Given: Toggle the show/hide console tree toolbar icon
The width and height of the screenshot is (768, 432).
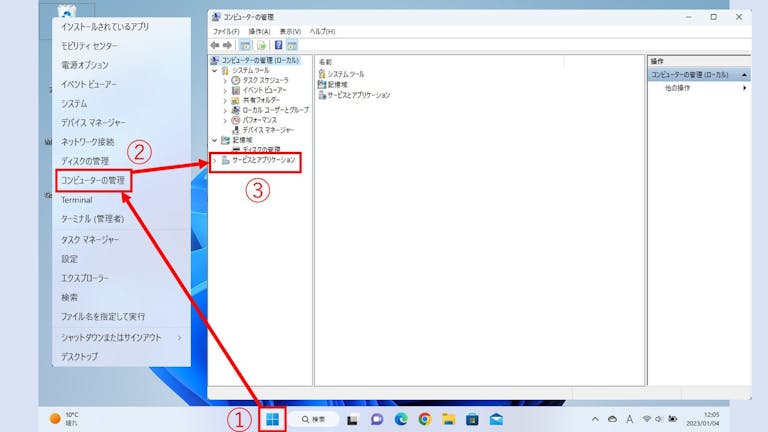Looking at the screenshot, I should pos(245,46).
